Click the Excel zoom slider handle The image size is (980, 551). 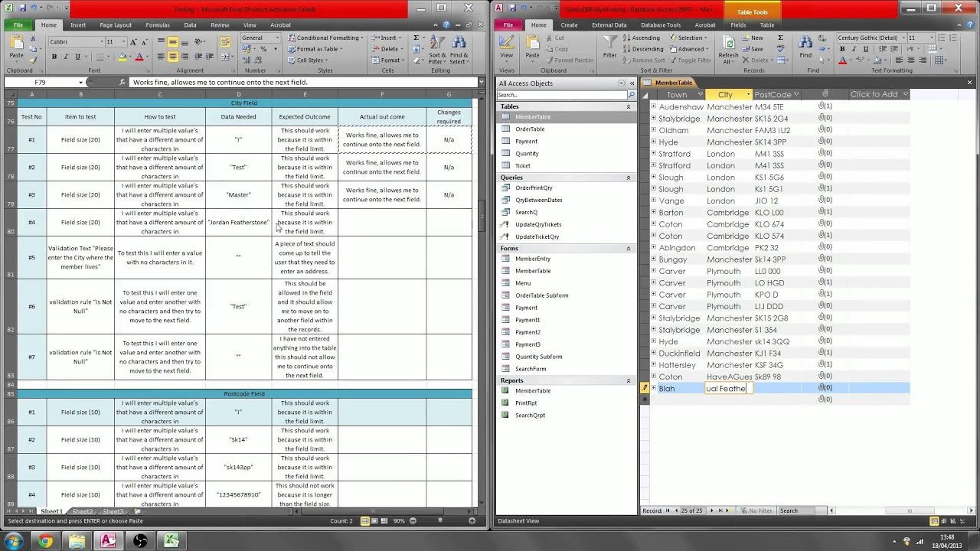click(x=440, y=521)
